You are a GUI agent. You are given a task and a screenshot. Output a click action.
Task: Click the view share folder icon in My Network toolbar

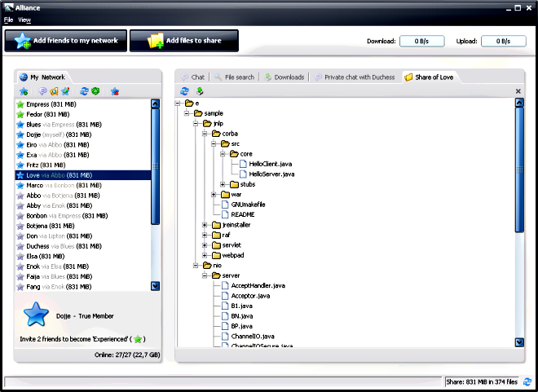[x=54, y=91]
